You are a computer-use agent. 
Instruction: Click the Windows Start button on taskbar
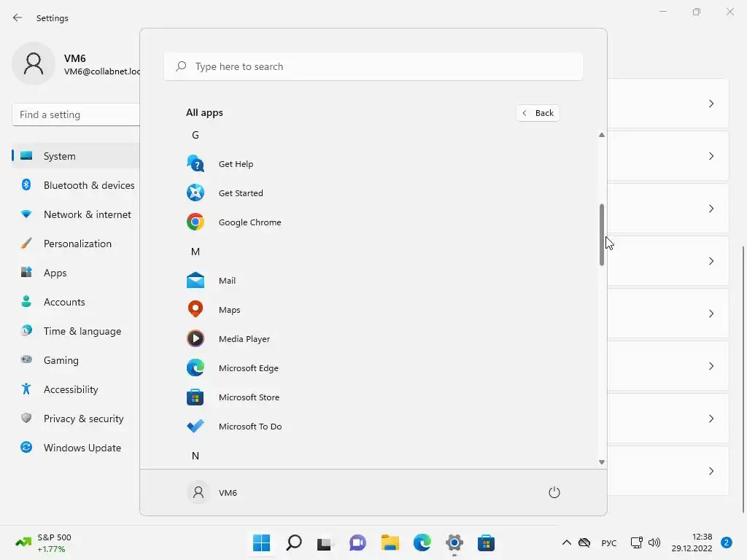[262, 542]
